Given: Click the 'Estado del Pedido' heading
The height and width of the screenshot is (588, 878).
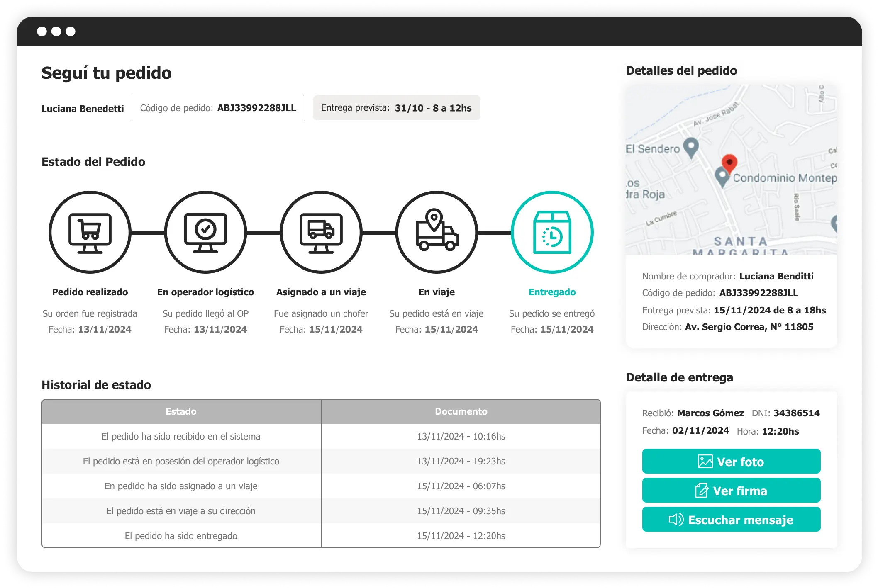Looking at the screenshot, I should (x=93, y=162).
